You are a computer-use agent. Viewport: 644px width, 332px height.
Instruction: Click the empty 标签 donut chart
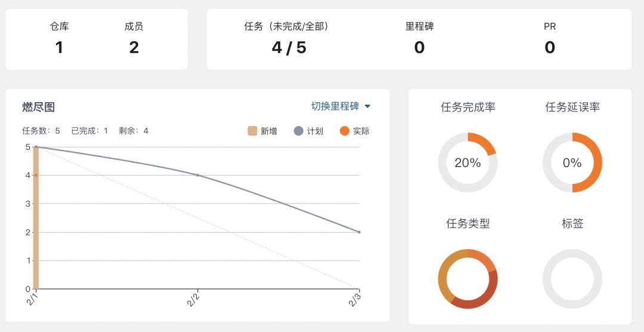click(572, 279)
